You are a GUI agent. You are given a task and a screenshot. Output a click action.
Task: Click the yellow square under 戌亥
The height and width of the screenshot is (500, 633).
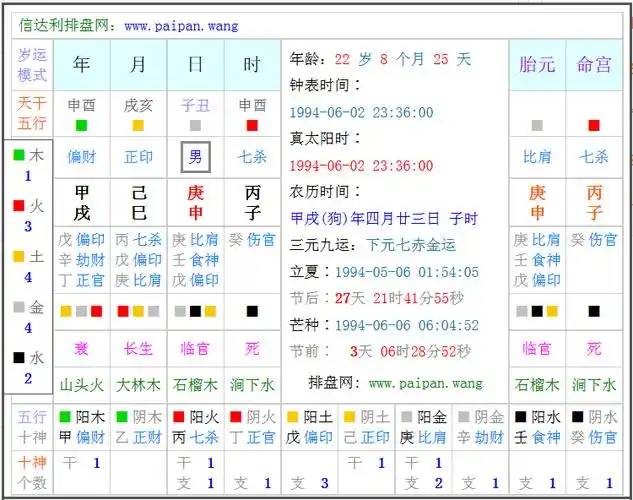tap(138, 126)
